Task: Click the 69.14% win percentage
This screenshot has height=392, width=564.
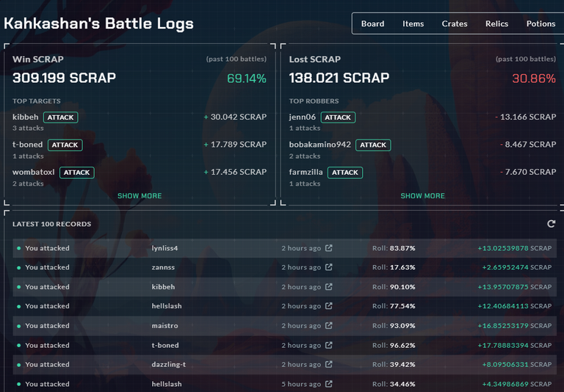Action: tap(247, 79)
